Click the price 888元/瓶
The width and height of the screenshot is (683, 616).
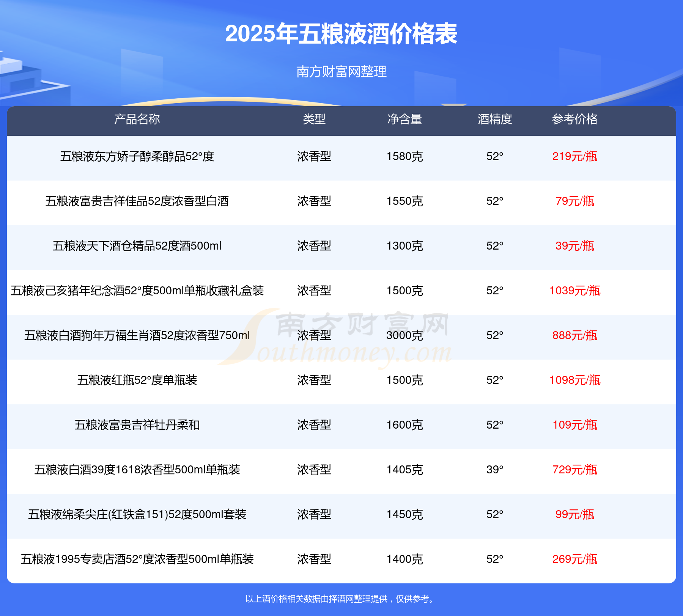(x=575, y=335)
